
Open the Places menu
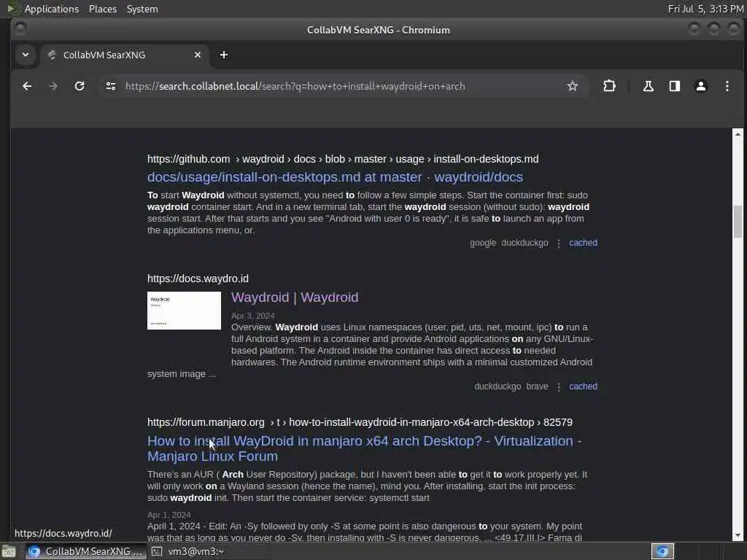coord(103,9)
